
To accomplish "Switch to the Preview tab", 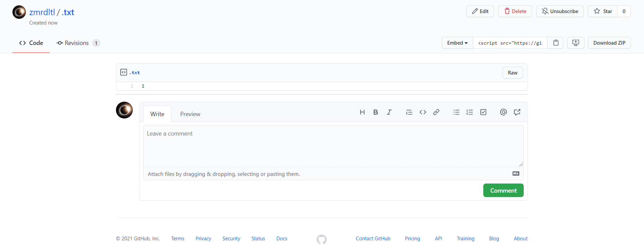I will pos(190,114).
